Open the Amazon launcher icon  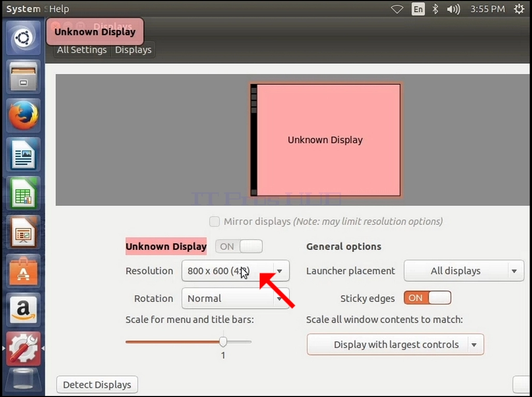tap(23, 310)
